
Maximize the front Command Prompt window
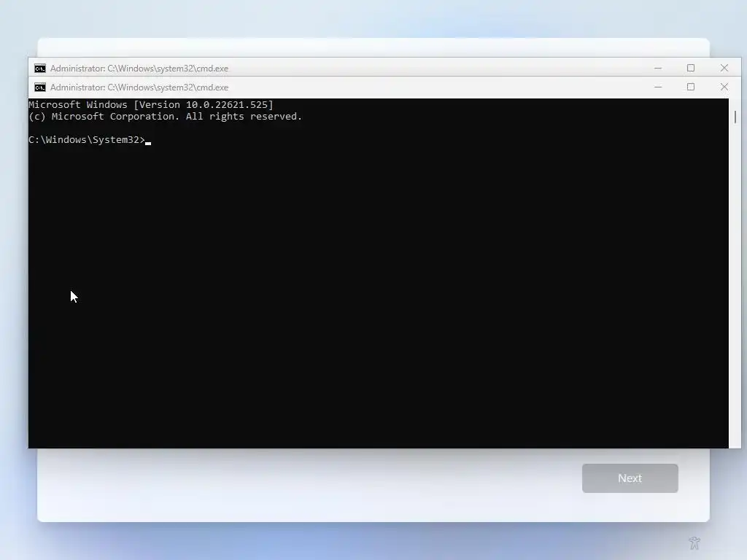pyautogui.click(x=691, y=87)
